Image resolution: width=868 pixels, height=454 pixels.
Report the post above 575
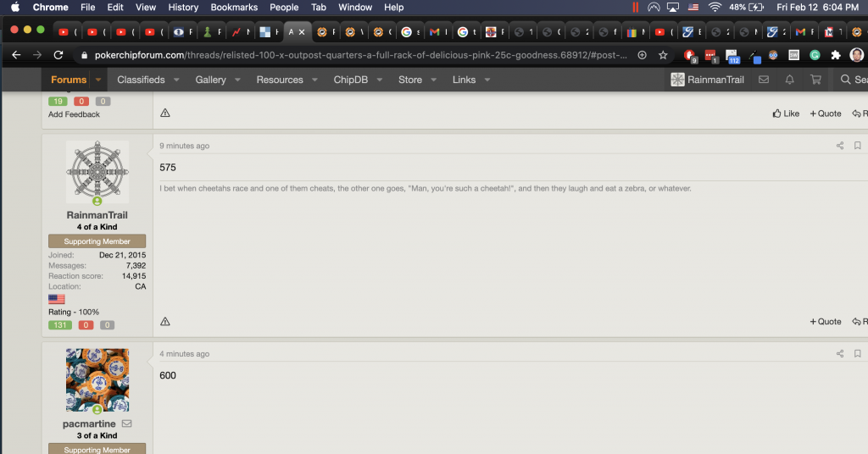(165, 113)
